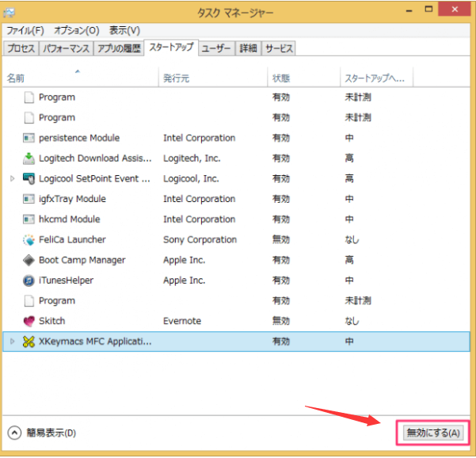The height and width of the screenshot is (458, 476).
Task: Open the ファイル(F) menu
Action: [25, 30]
